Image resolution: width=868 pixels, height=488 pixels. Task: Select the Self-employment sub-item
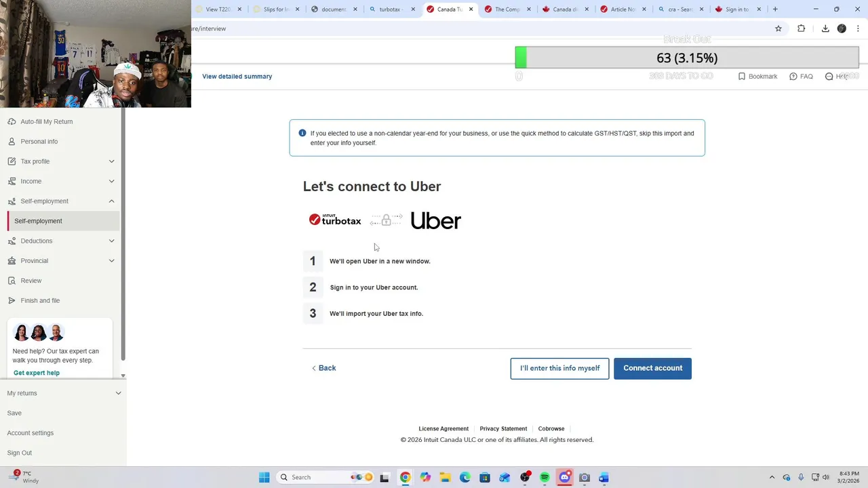64,221
